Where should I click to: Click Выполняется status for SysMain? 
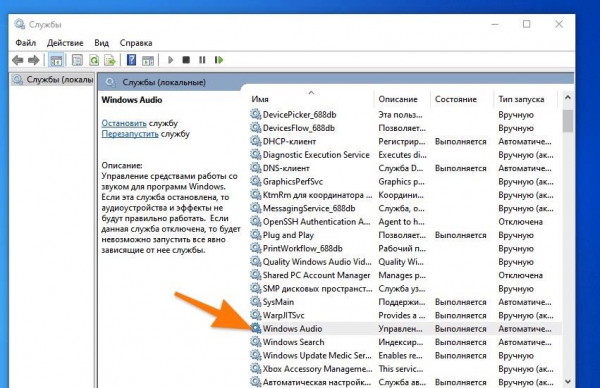(461, 302)
